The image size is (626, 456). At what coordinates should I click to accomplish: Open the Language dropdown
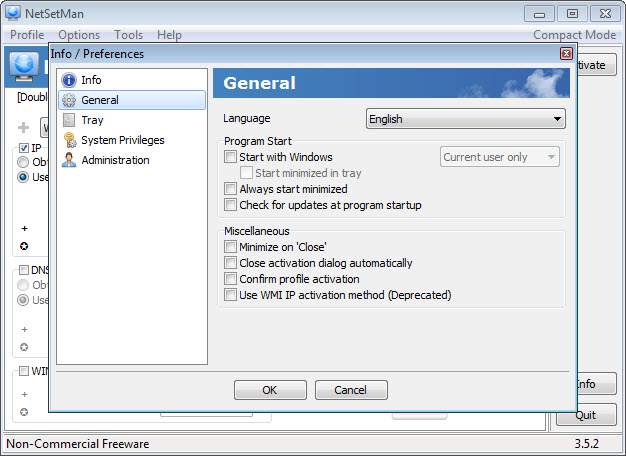pyautogui.click(x=465, y=119)
